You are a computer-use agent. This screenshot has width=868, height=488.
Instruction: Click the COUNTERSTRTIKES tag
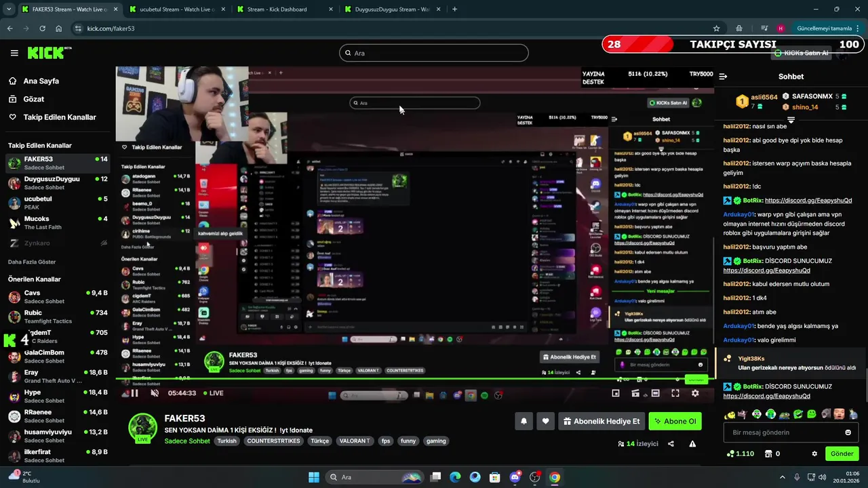(x=273, y=441)
